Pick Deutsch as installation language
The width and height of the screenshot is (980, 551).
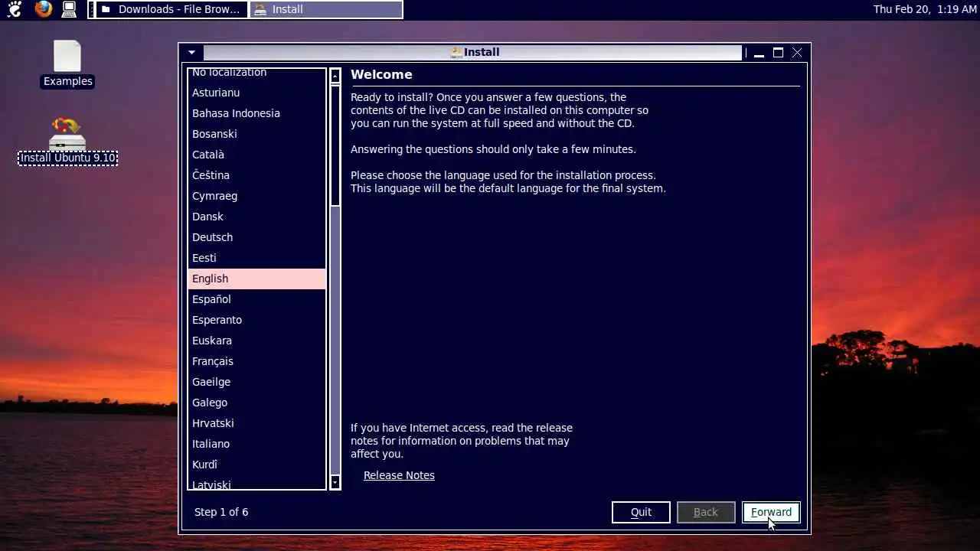[x=257, y=237]
